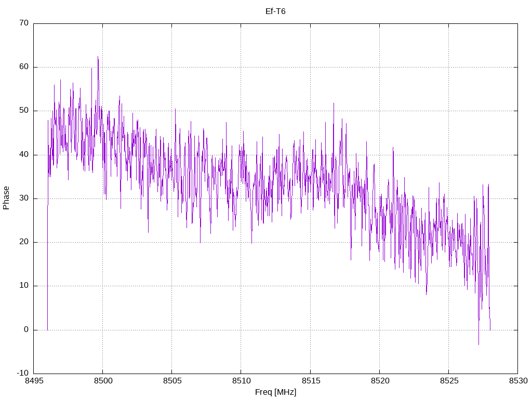
Task: Click the Freq [MHz] axis label
Action: pos(275,392)
